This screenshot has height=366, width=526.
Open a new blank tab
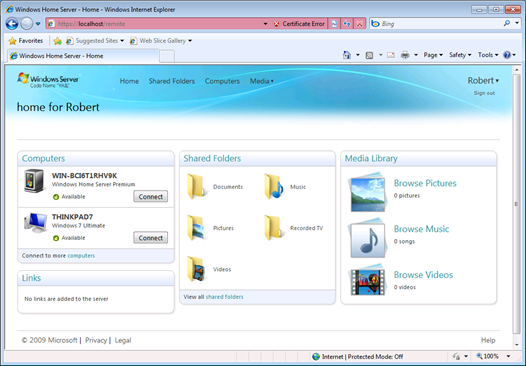click(167, 56)
